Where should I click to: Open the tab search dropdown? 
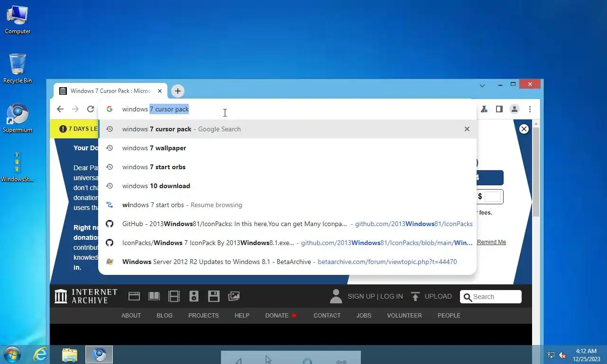click(x=482, y=86)
